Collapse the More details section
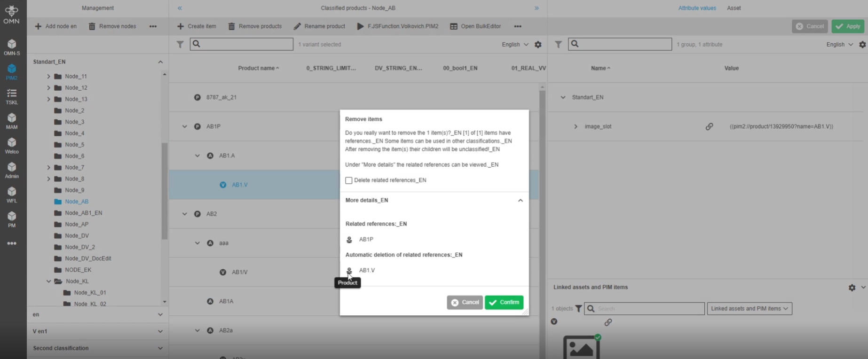868x359 pixels. 520,200
